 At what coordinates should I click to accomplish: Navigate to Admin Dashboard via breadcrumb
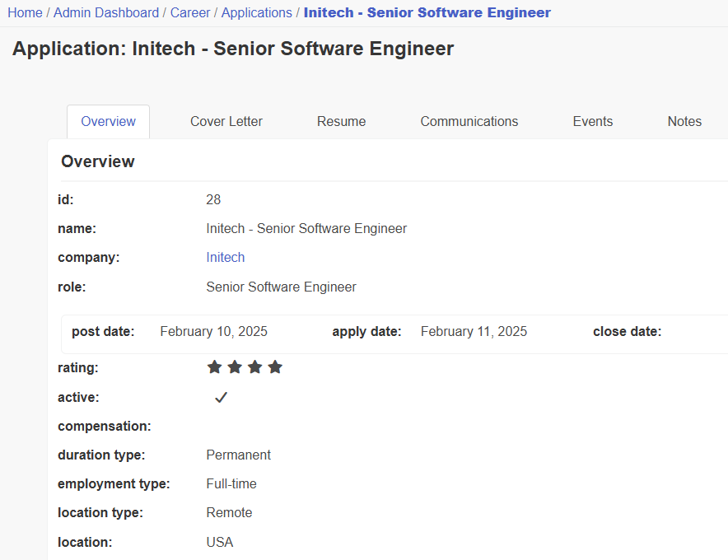(x=106, y=12)
